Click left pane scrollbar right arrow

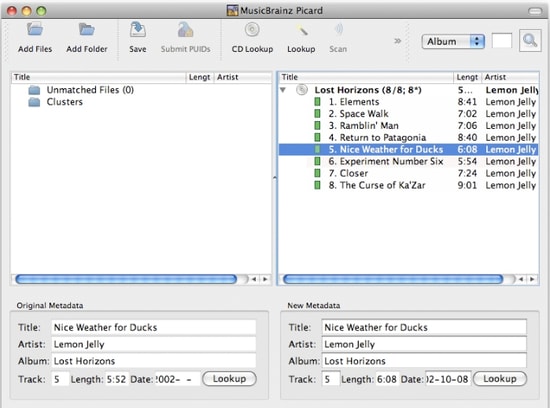click(x=265, y=279)
